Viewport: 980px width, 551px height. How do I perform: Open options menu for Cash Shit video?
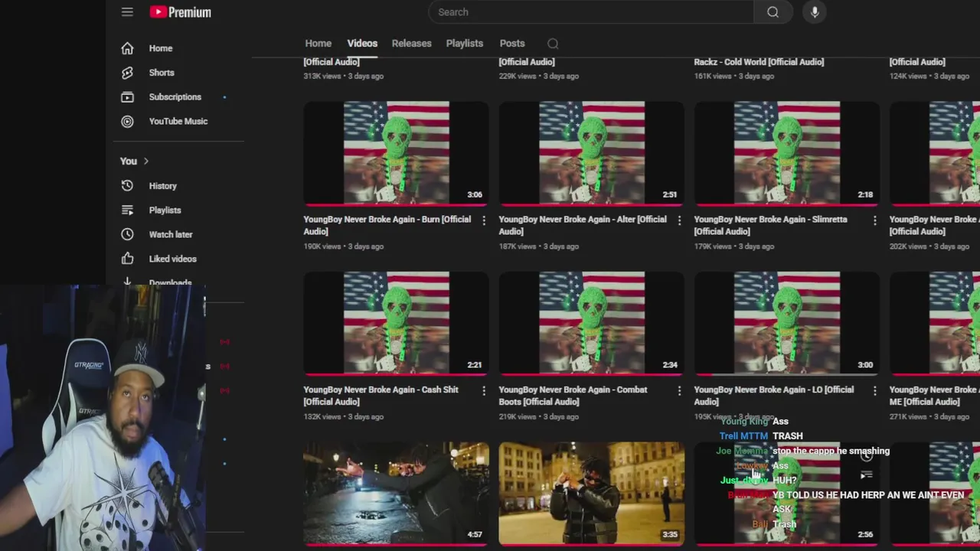(483, 390)
